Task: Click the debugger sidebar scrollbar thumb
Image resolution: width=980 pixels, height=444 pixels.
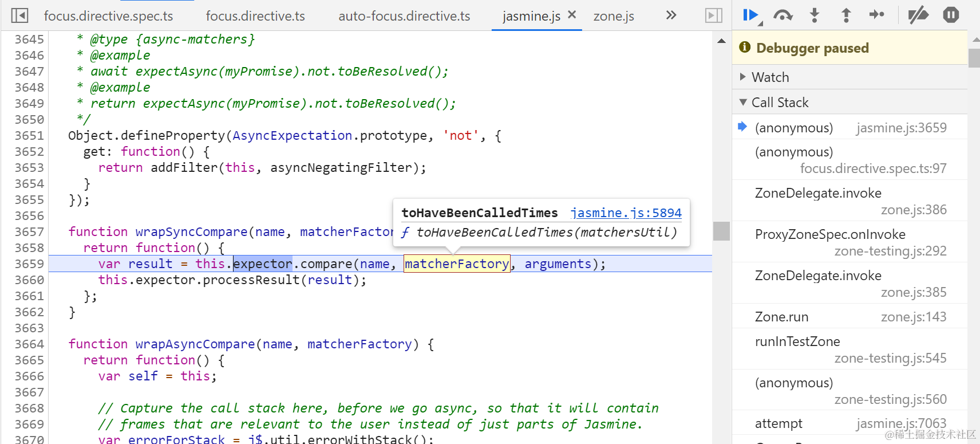Action: (974, 58)
